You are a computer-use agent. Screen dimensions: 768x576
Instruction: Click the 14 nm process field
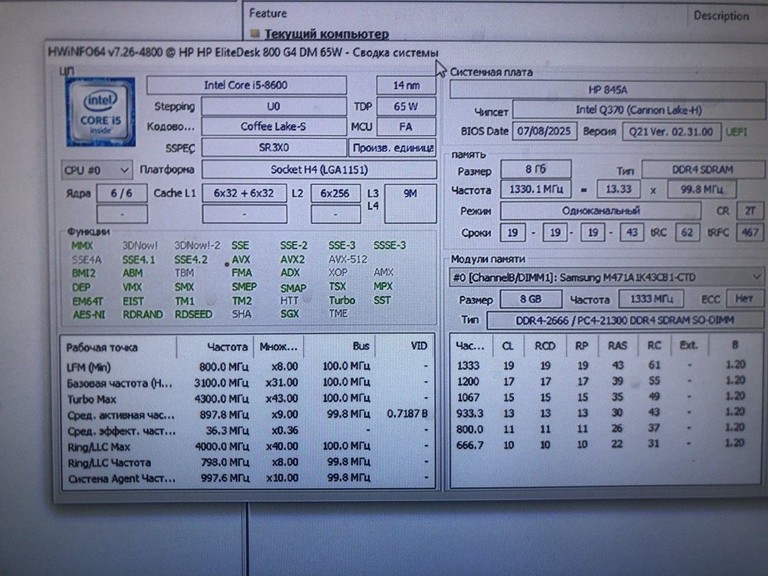pyautogui.click(x=406, y=85)
